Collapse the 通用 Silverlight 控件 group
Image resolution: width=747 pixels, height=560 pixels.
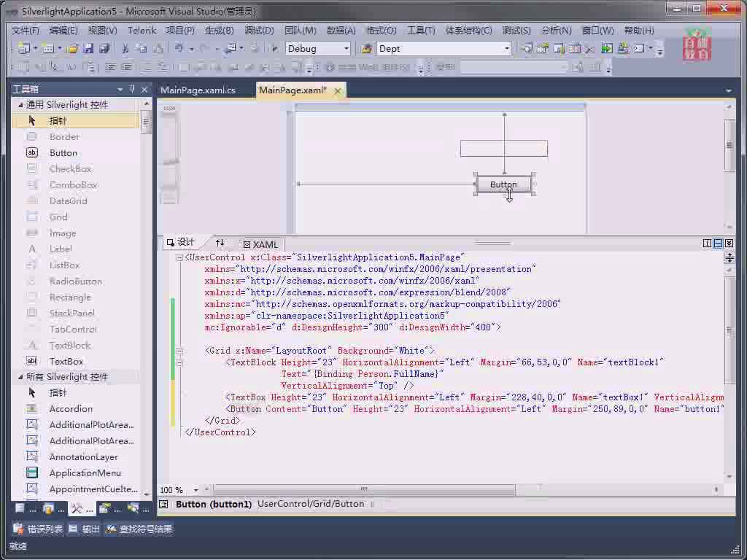click(20, 104)
